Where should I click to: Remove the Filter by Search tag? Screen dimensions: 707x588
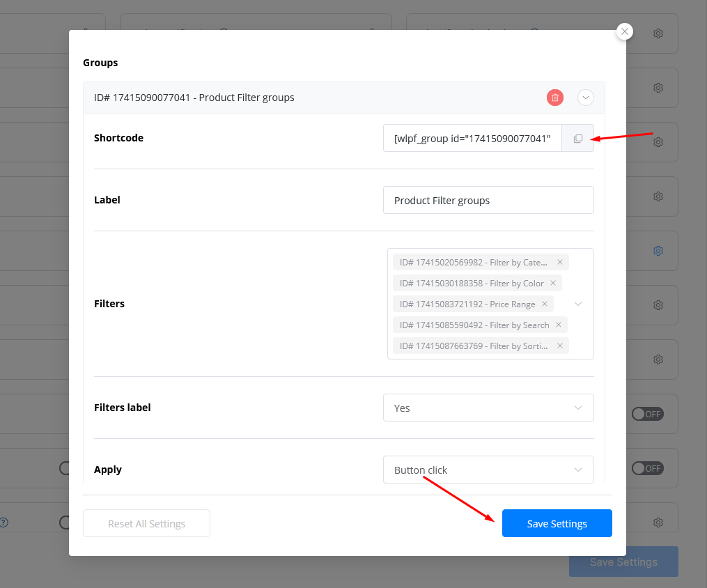click(x=559, y=325)
